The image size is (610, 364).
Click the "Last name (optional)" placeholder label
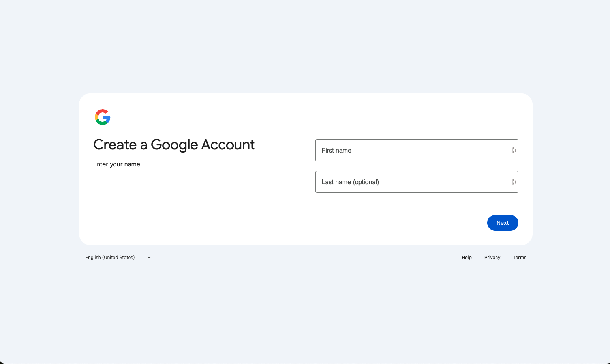click(350, 182)
